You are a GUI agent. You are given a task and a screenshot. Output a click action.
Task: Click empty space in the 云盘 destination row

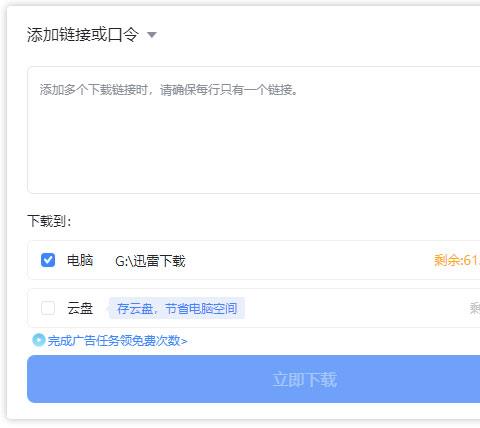[353, 308]
